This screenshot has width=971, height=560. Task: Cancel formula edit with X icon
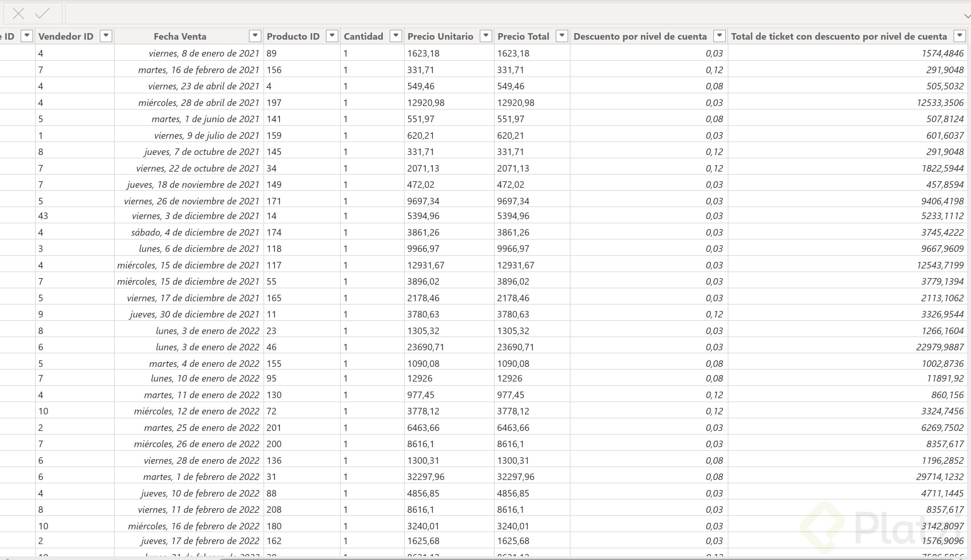coord(18,14)
